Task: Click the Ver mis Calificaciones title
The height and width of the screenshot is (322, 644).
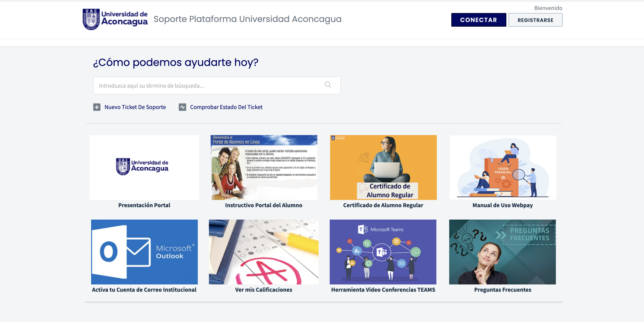Action: [264, 290]
